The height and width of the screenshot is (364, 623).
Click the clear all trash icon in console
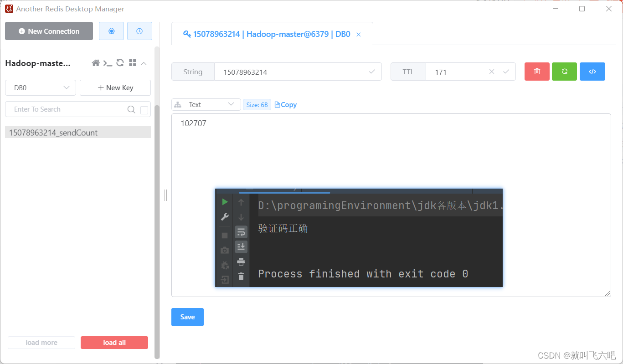tap(241, 276)
